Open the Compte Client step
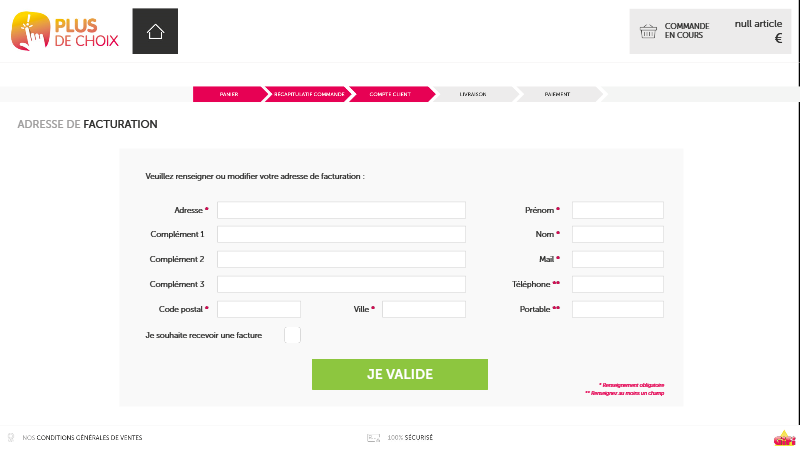The height and width of the screenshot is (450, 800). pos(390,94)
